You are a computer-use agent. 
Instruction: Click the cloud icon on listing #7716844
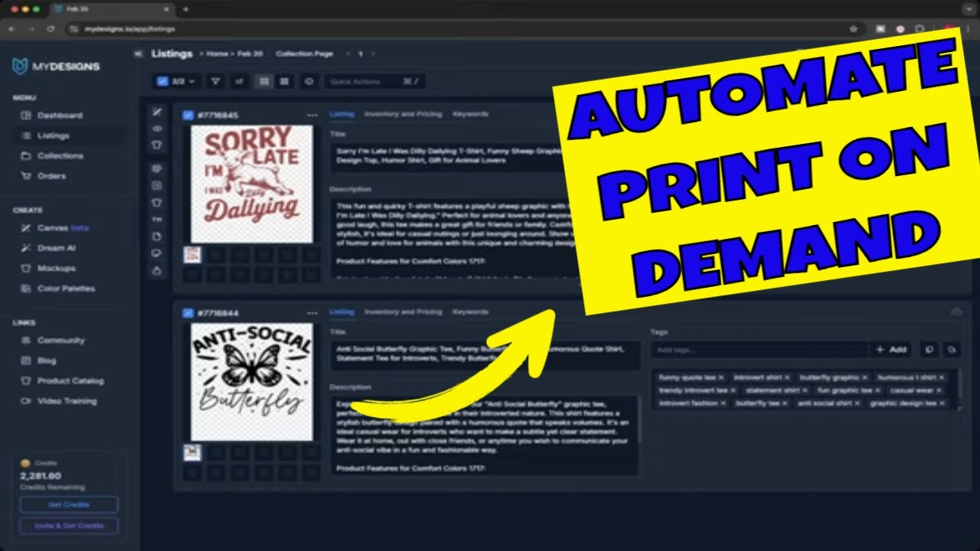956,311
